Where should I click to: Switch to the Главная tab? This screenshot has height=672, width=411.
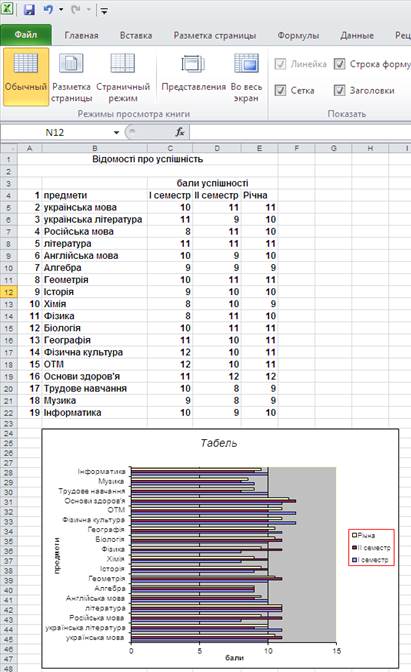point(81,36)
